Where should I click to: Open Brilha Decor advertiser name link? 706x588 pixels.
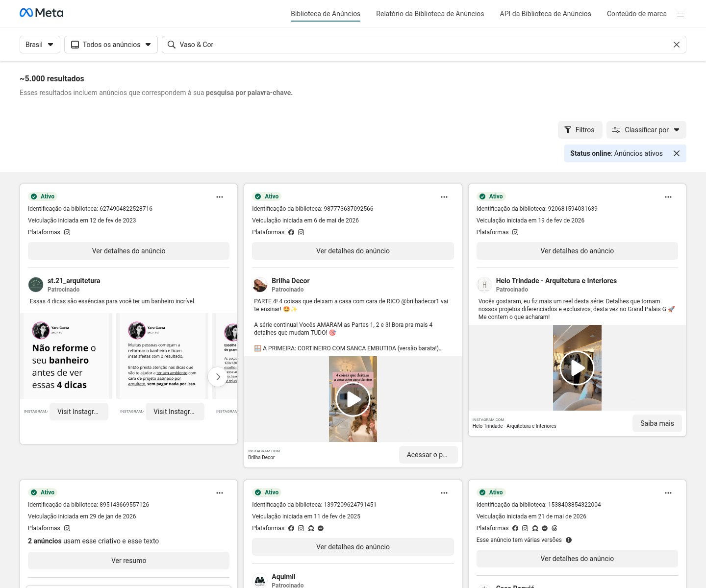tap(291, 281)
